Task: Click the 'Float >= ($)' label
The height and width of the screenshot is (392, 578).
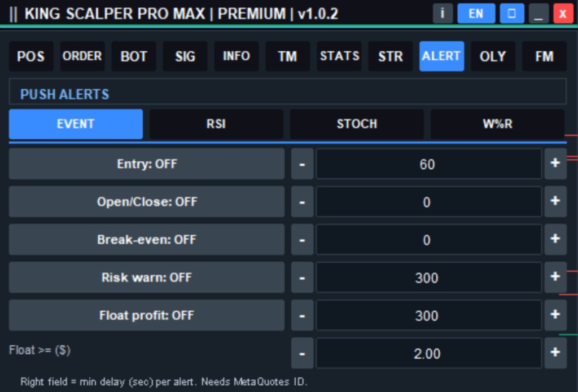Action: pyautogui.click(x=40, y=350)
